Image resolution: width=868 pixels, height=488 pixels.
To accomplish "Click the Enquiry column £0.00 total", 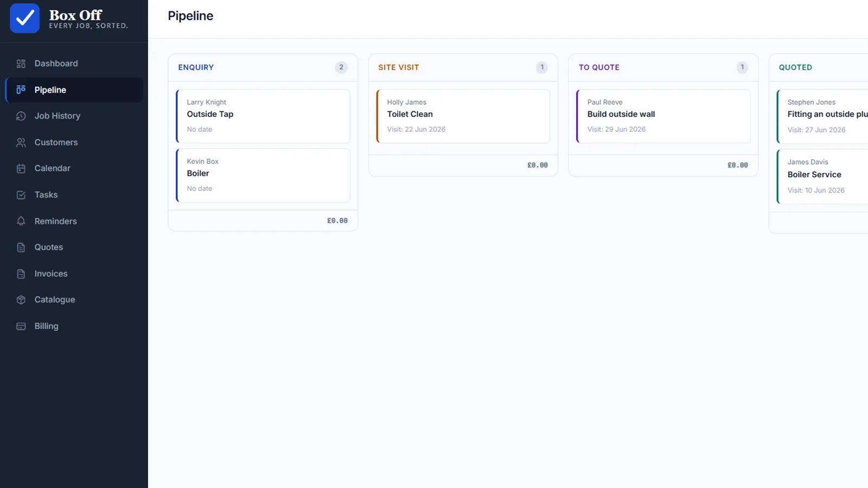I will point(337,221).
